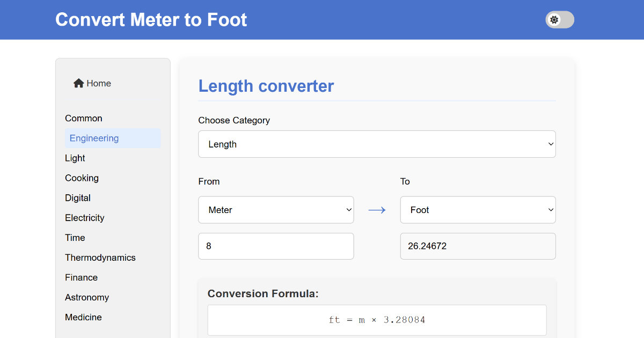Click the Convert Meter to Foot header title
Image resolution: width=644 pixels, height=338 pixels.
tap(151, 20)
